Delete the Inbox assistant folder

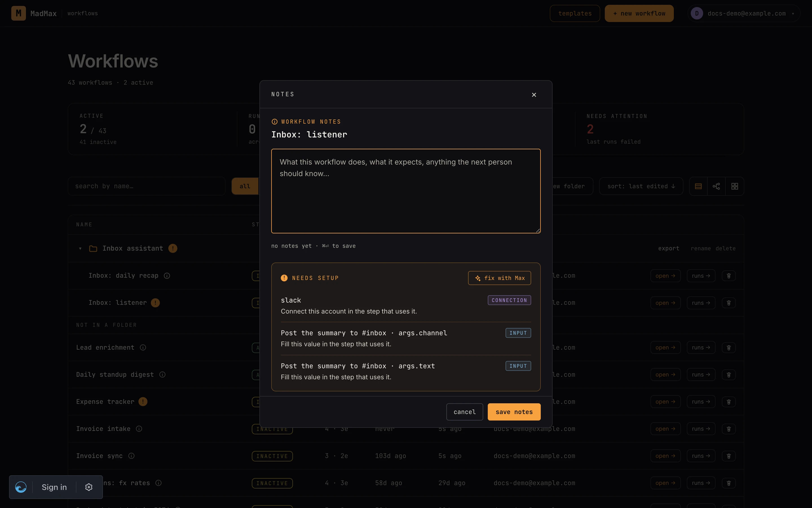tap(725, 248)
